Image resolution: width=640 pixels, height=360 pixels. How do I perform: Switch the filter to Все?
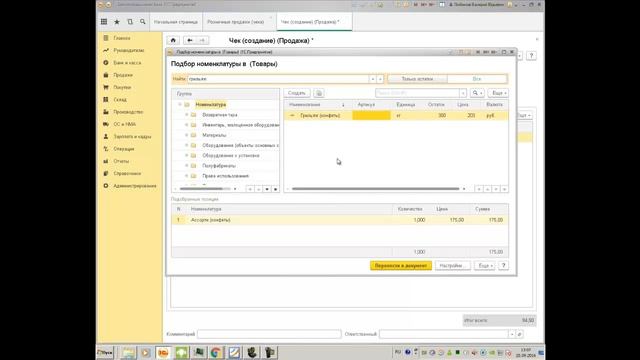pos(477,79)
